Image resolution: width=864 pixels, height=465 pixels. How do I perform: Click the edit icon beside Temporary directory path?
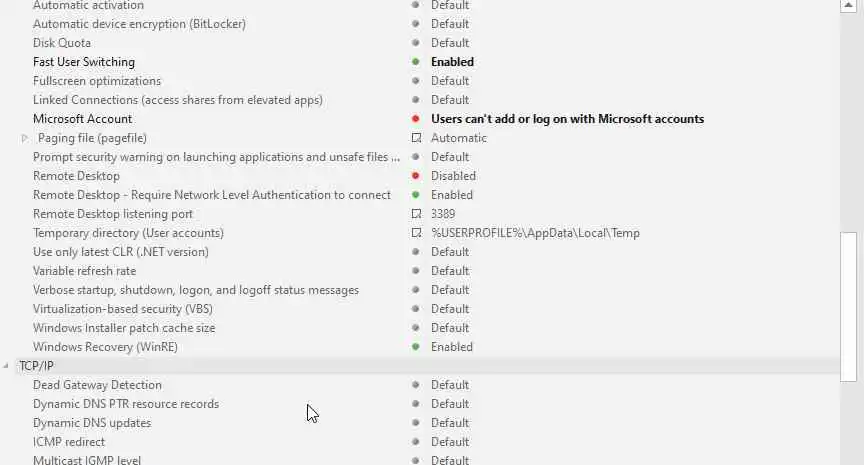[416, 233]
